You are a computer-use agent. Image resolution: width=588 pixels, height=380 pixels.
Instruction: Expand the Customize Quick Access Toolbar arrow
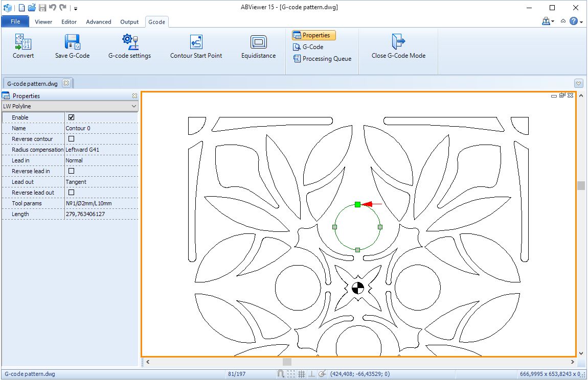click(75, 8)
